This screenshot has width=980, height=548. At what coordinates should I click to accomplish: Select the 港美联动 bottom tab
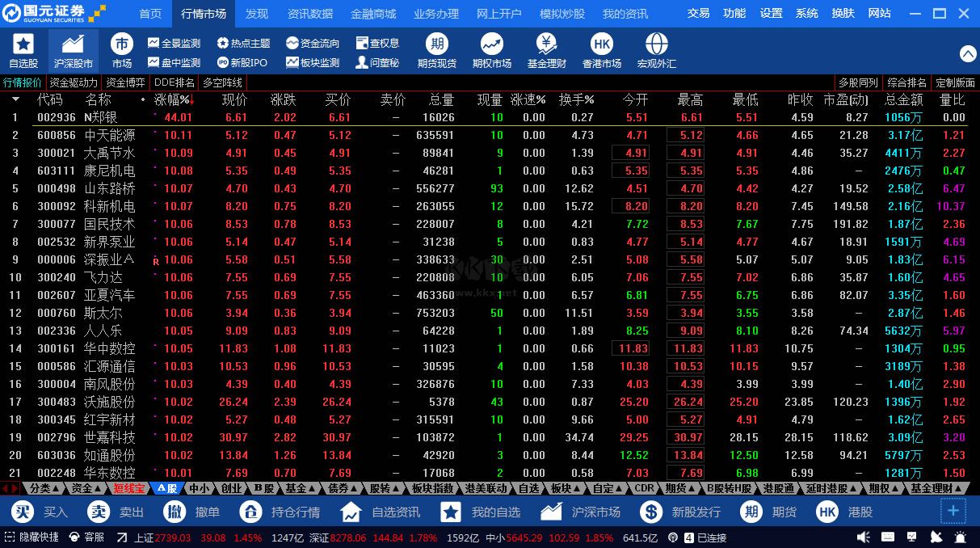[486, 488]
